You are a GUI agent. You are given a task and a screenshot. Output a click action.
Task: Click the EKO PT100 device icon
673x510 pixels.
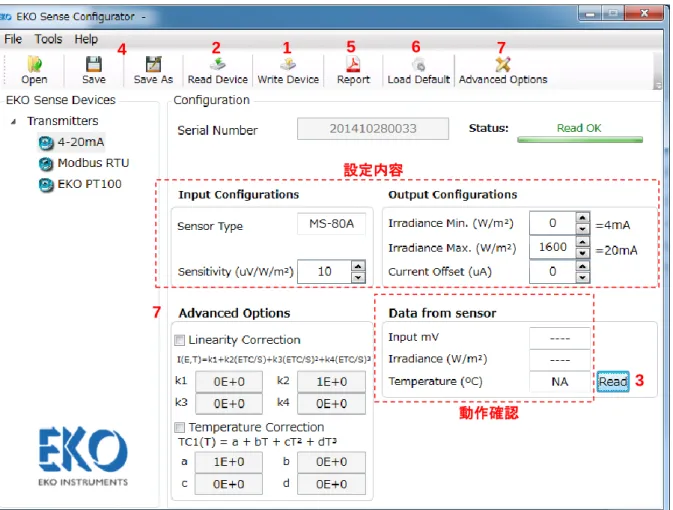click(x=46, y=185)
